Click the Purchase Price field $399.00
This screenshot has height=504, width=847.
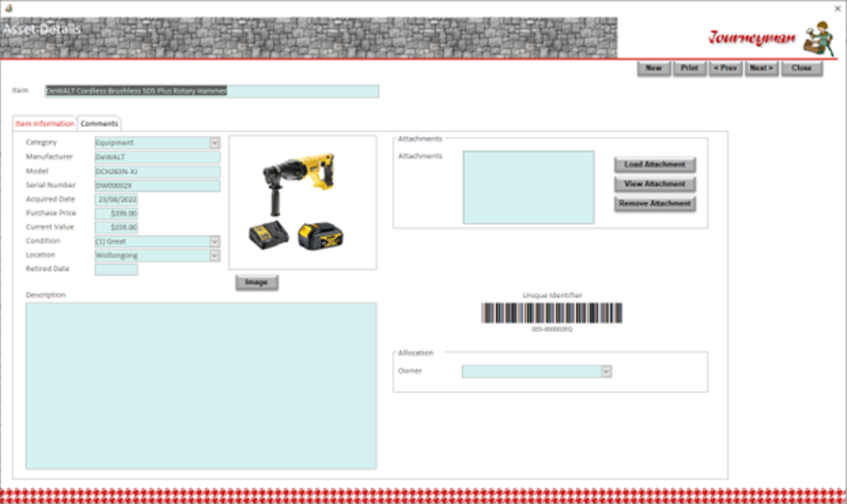point(116,213)
